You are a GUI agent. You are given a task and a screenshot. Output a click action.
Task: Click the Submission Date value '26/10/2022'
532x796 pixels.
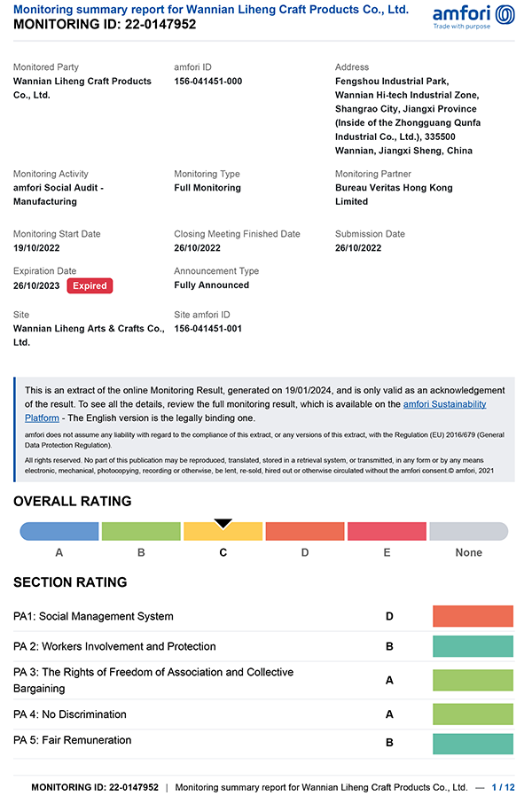click(x=358, y=247)
